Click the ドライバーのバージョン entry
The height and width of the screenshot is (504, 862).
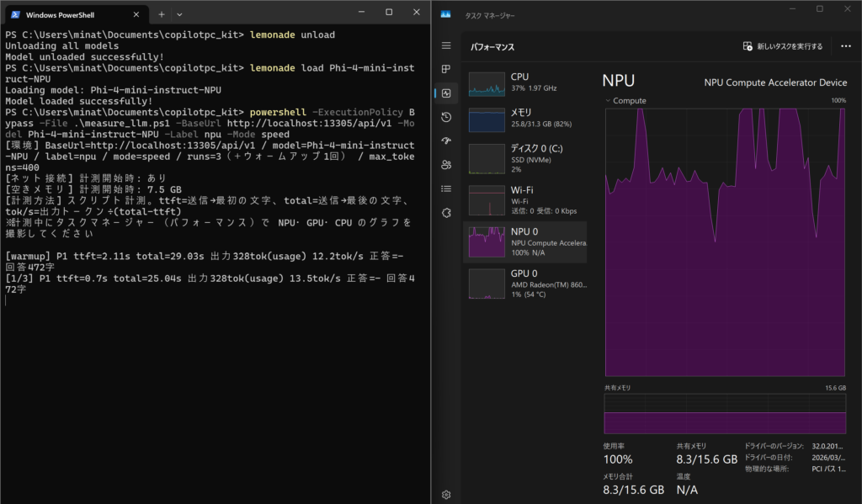[795, 446]
